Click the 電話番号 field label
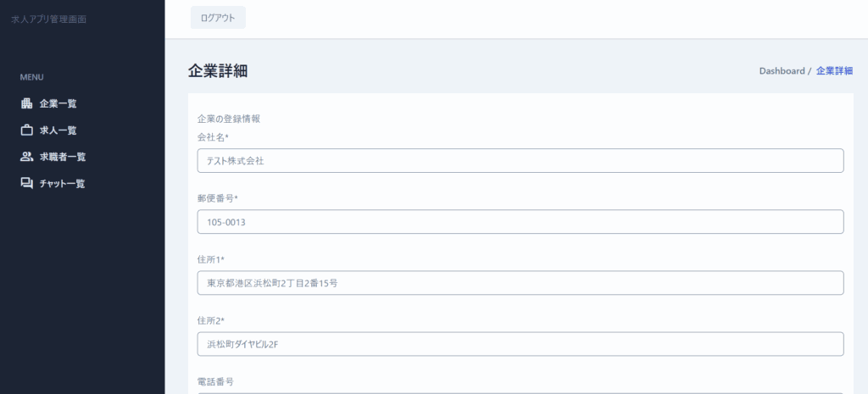The height and width of the screenshot is (394, 868). [x=214, y=381]
